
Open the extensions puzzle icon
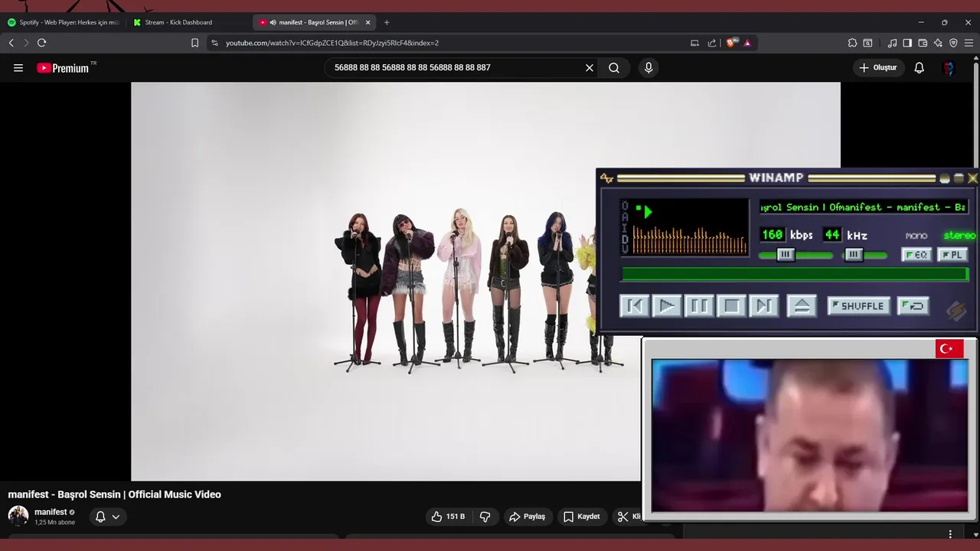coord(852,43)
